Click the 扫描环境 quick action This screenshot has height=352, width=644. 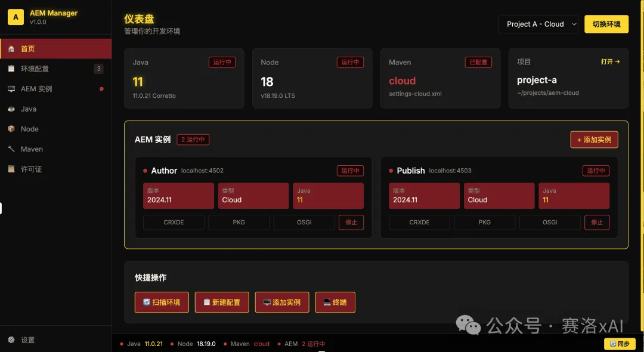point(162,302)
